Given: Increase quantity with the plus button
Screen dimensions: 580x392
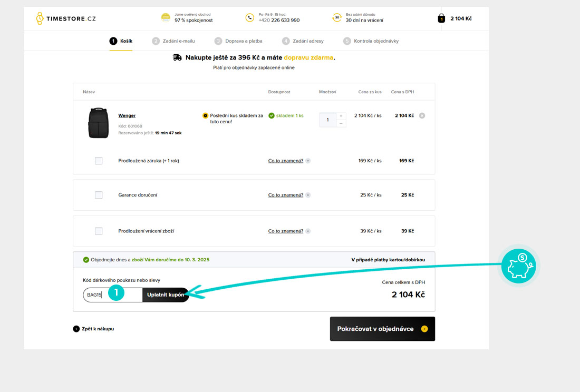Looking at the screenshot, I should click(x=341, y=116).
